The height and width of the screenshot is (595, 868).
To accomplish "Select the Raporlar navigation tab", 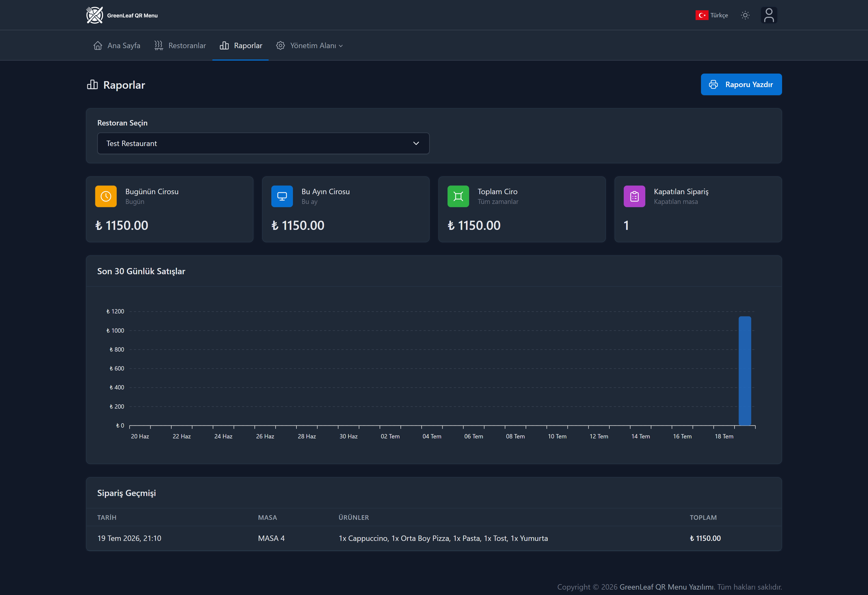I will (x=241, y=46).
